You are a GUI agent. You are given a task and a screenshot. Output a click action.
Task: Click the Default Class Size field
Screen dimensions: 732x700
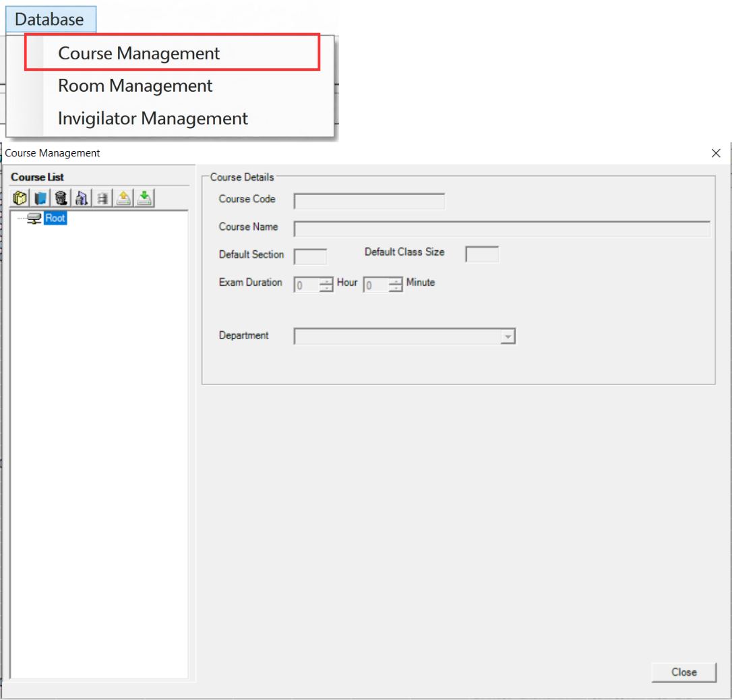pos(482,254)
